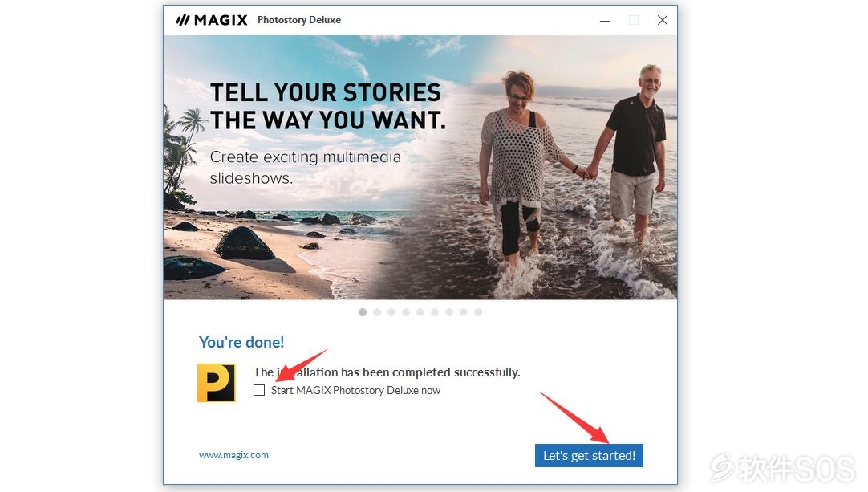Click the Start MAGIX Photostory Deluxe now label
The image size is (868, 492).
click(355, 390)
